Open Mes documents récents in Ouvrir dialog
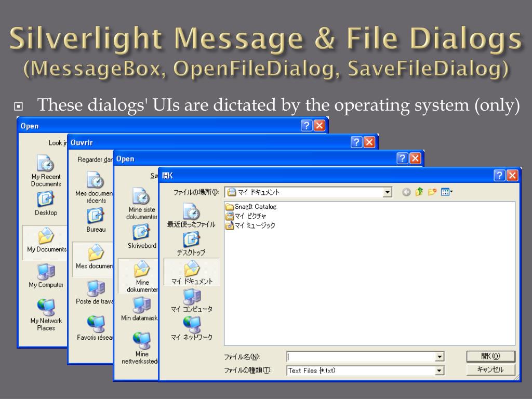 pos(95,187)
